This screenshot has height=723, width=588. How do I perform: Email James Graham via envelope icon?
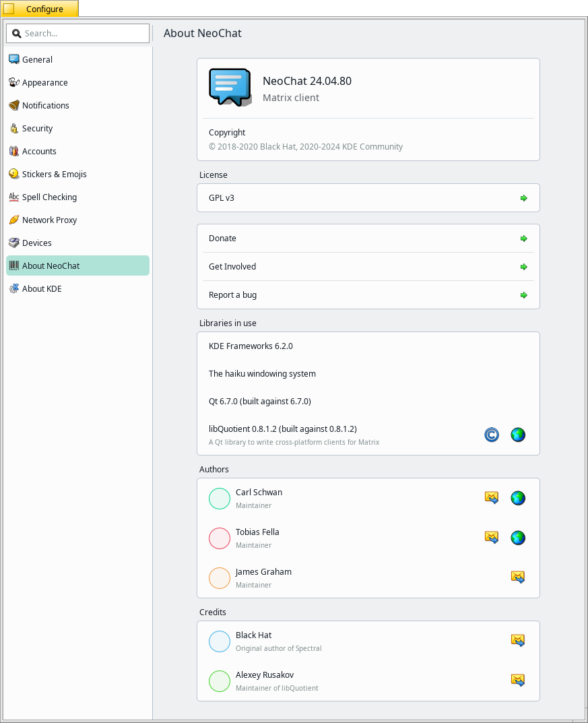[517, 577]
